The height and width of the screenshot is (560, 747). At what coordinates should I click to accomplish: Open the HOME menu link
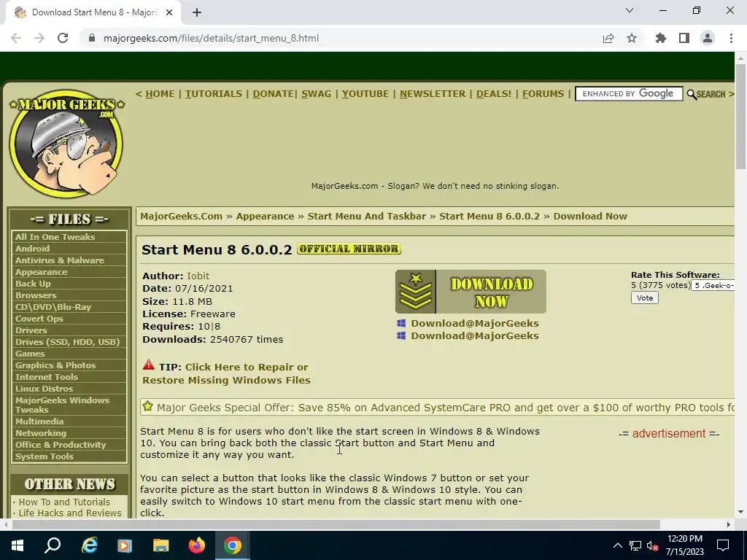coord(160,94)
